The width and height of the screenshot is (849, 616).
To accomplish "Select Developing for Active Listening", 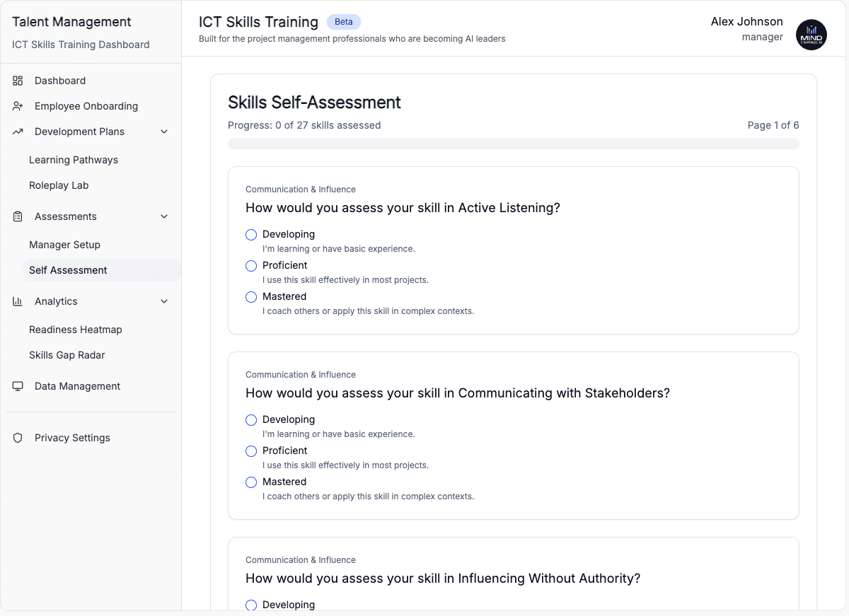I will click(251, 235).
